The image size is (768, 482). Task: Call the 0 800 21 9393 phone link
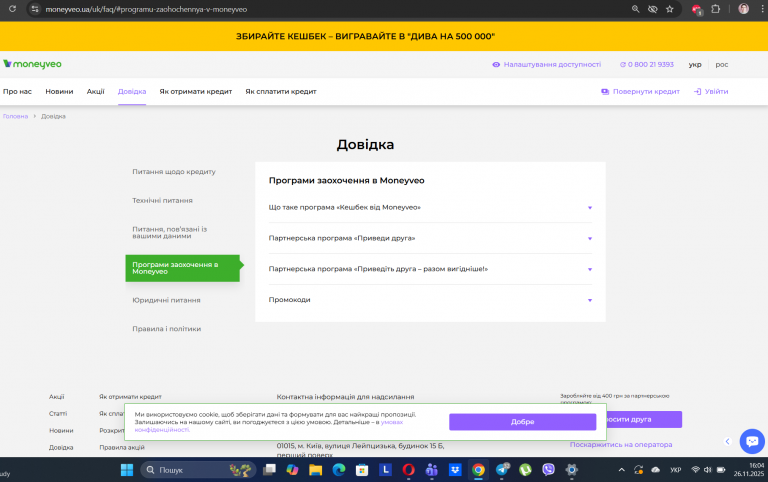click(647, 65)
